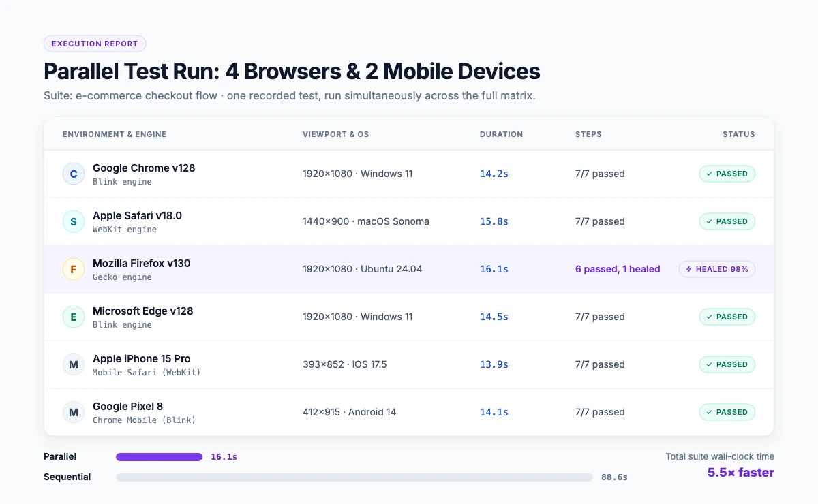Click the WebKit engine label under Safari
The height and width of the screenshot is (504, 818).
tap(125, 230)
